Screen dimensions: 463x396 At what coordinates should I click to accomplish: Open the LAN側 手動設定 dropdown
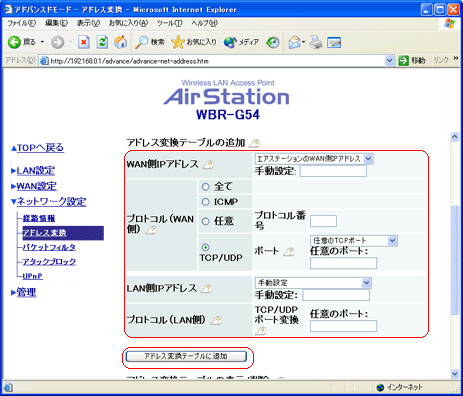click(313, 283)
